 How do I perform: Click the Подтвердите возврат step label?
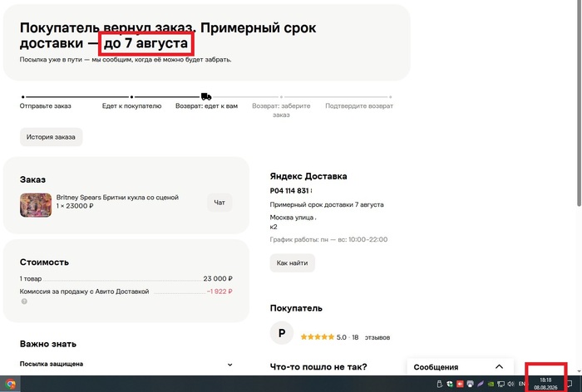pyautogui.click(x=359, y=105)
